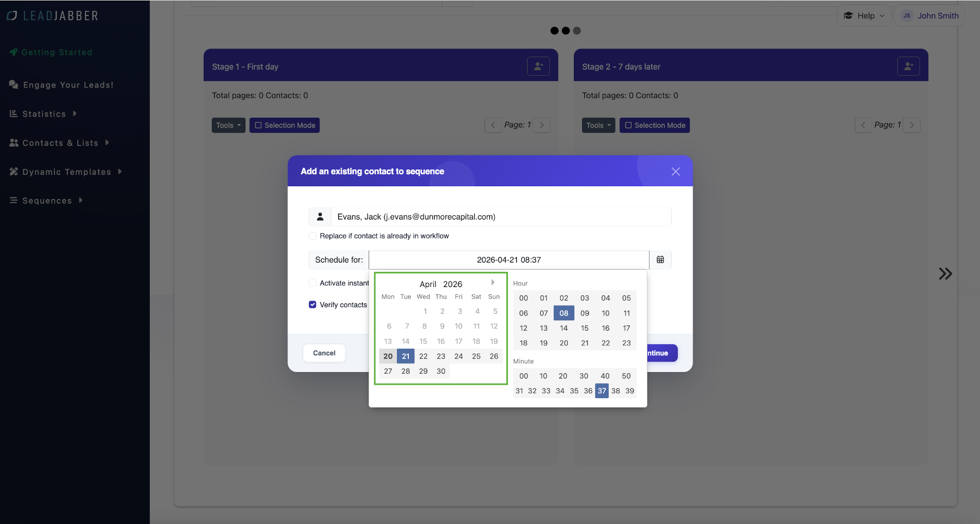980x524 pixels.
Task: Uncheck the Verify contacts checkbox
Action: click(313, 304)
